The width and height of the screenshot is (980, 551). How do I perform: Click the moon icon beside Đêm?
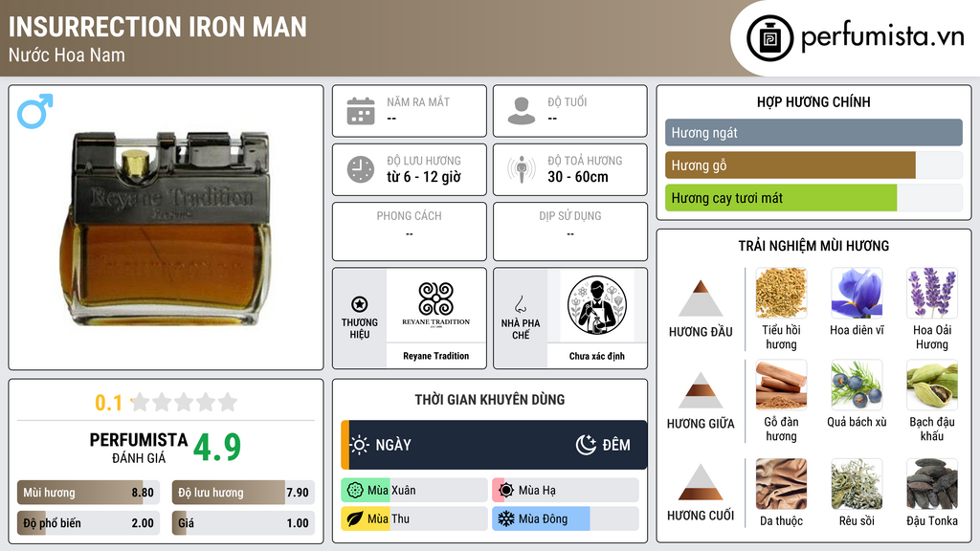(586, 445)
